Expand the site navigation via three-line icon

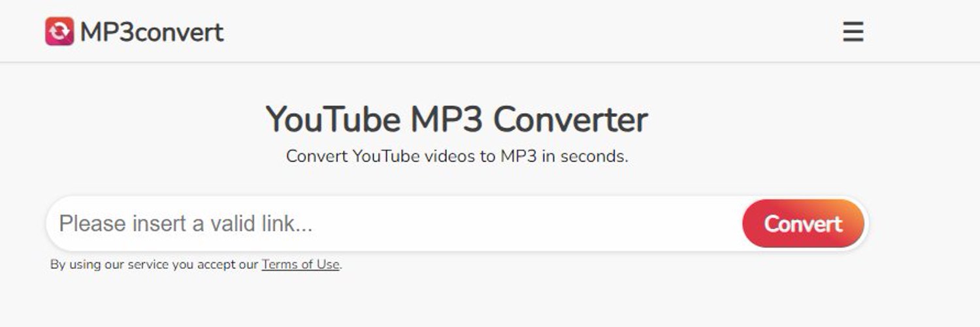(x=853, y=31)
